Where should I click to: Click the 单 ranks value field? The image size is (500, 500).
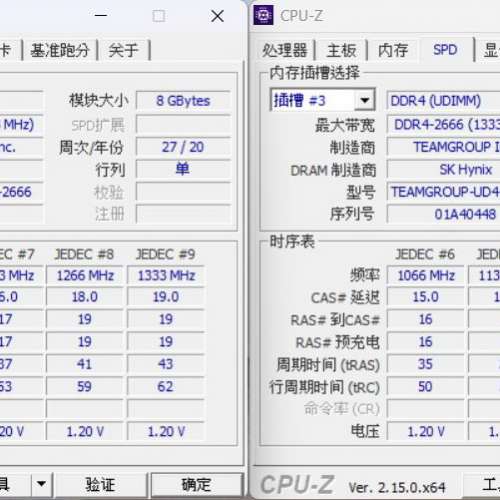(x=183, y=169)
